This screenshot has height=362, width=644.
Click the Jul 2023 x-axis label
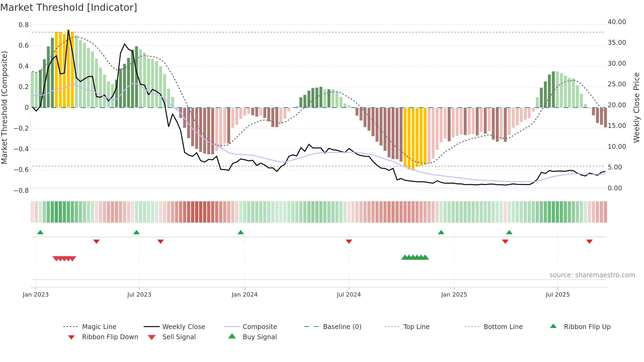(139, 295)
